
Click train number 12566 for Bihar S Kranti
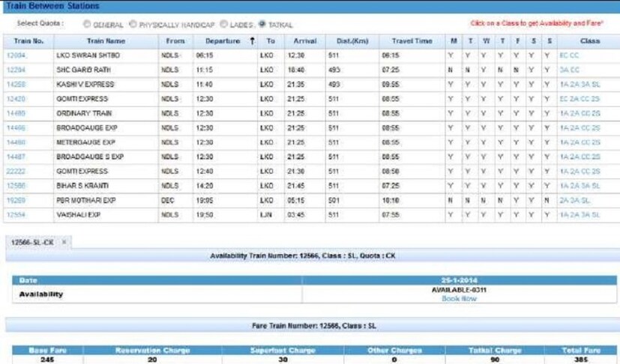15,186
